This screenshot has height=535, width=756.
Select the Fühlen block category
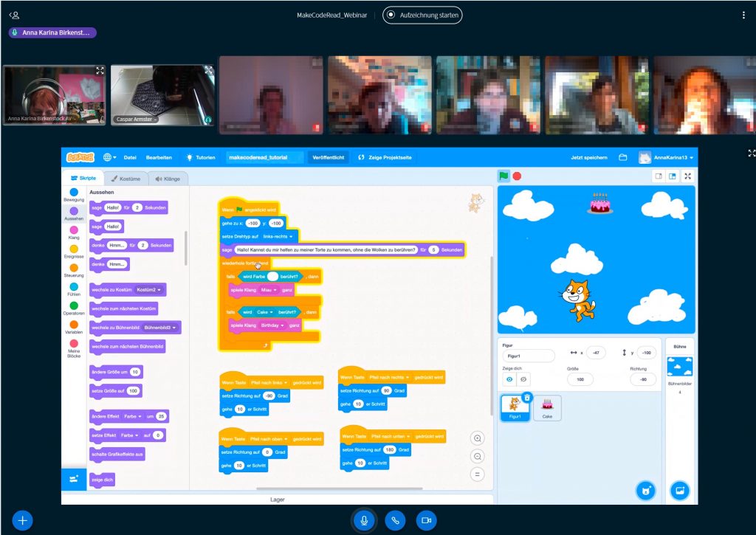click(x=74, y=289)
